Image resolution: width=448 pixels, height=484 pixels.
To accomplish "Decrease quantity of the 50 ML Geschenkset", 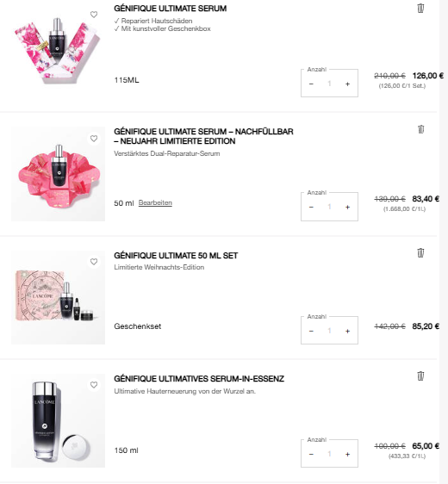I will click(x=311, y=332).
